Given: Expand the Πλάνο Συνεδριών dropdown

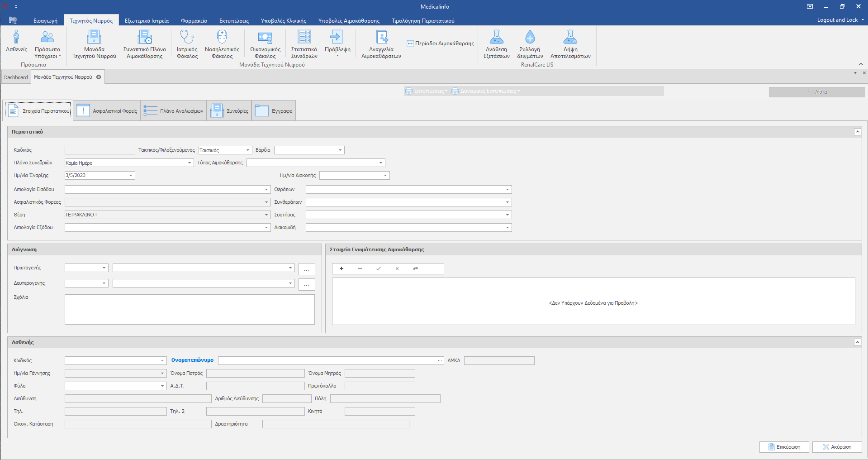Looking at the screenshot, I should [190, 163].
